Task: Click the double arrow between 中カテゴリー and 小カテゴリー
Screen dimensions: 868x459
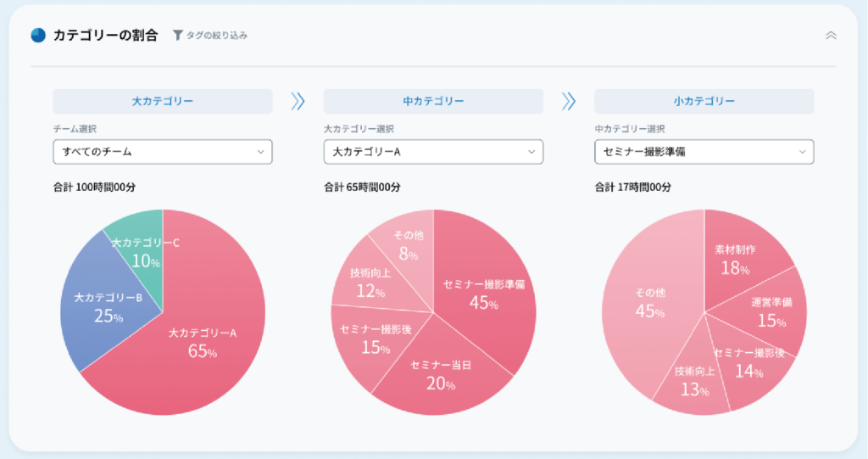Action: (x=569, y=102)
